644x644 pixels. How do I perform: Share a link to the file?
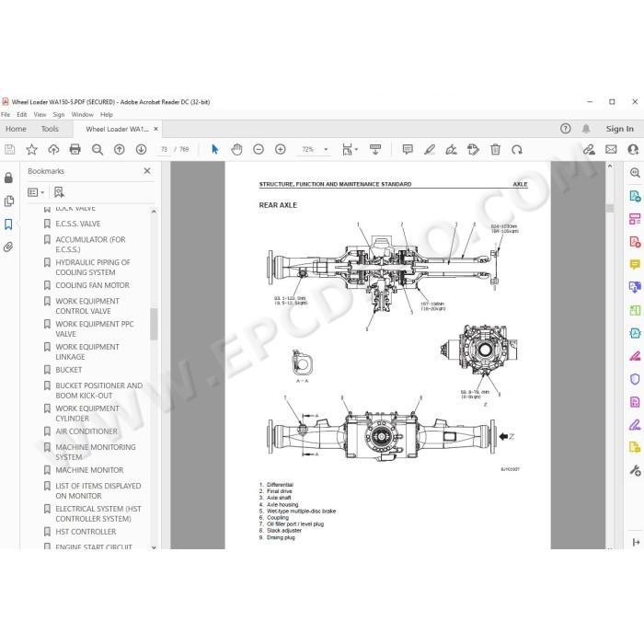pos(589,149)
